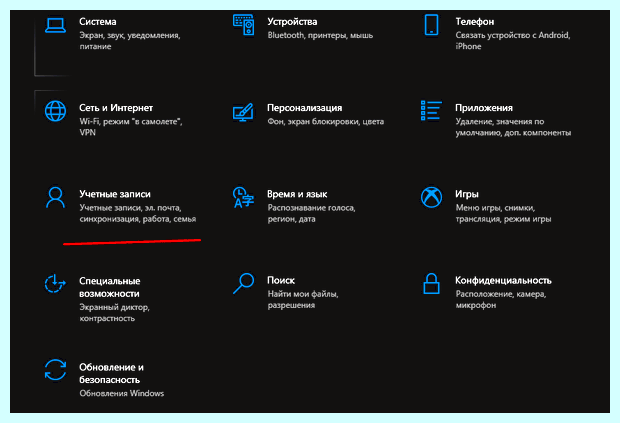Click 'Связать устройство с Android, iPhone' text
The width and height of the screenshot is (620, 423).
click(513, 41)
